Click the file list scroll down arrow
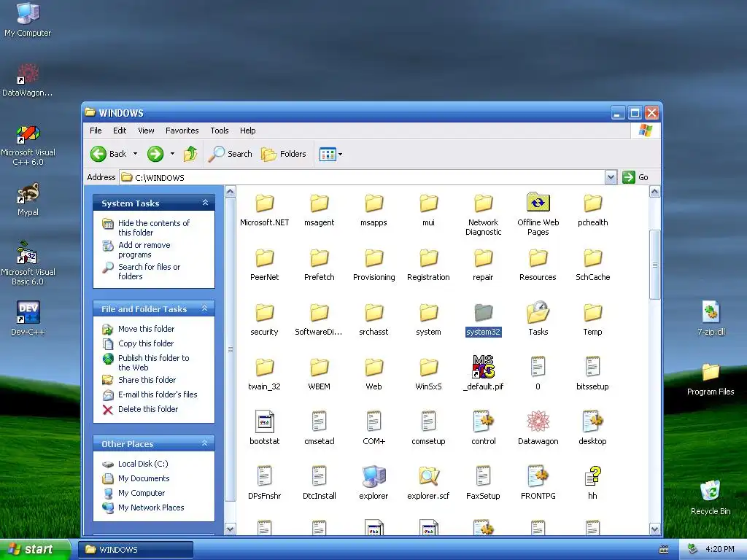 point(654,529)
